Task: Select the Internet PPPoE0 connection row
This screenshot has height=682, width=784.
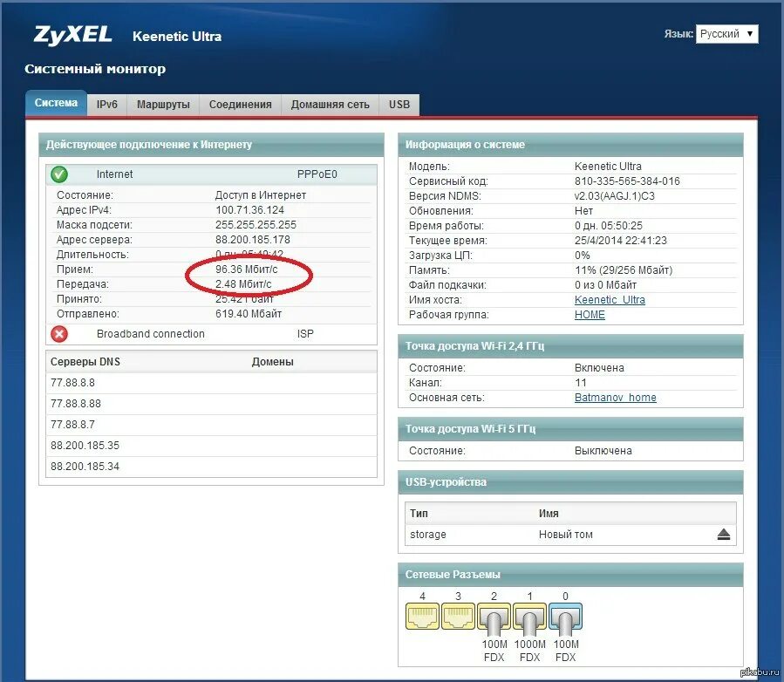Action: tap(212, 174)
